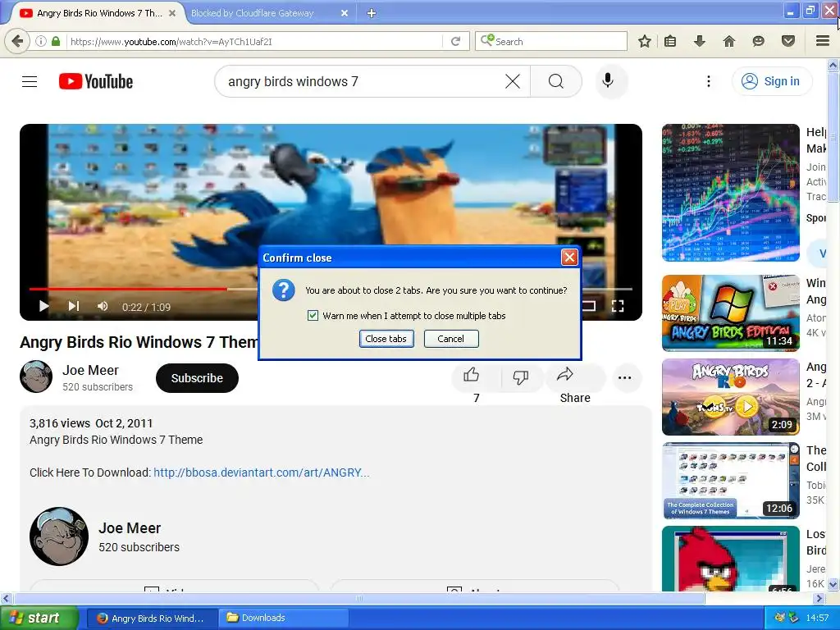Open the site information icon in the address bar

41,41
